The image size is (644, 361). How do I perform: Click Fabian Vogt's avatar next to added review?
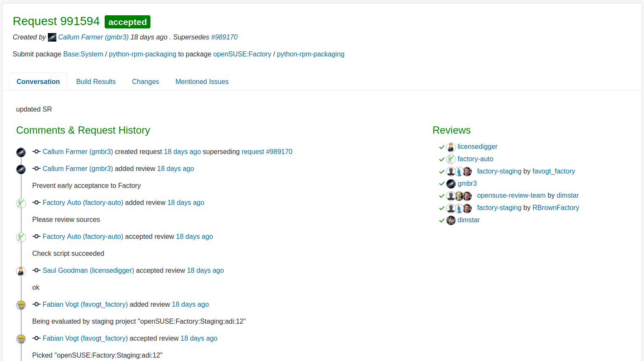[21, 305]
